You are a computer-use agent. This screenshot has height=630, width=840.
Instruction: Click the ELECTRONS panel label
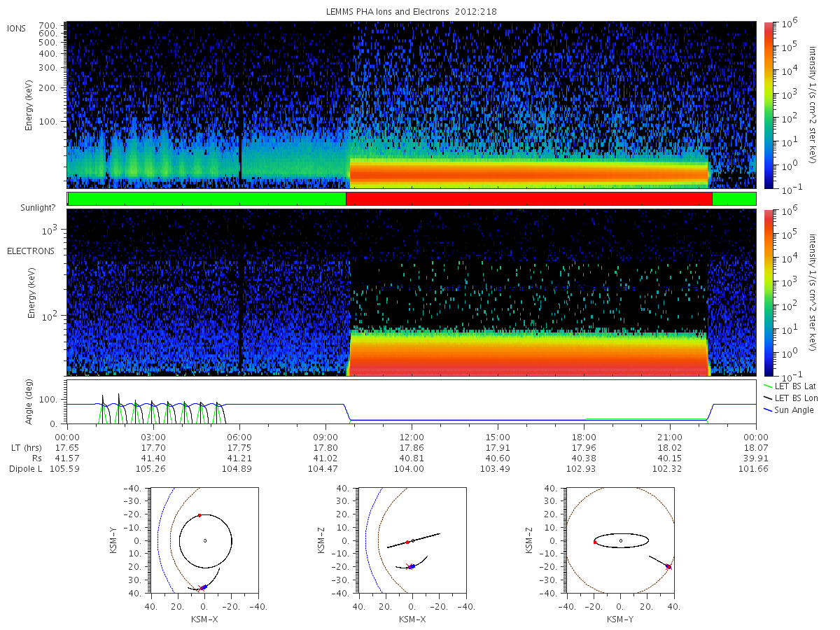pyautogui.click(x=30, y=251)
